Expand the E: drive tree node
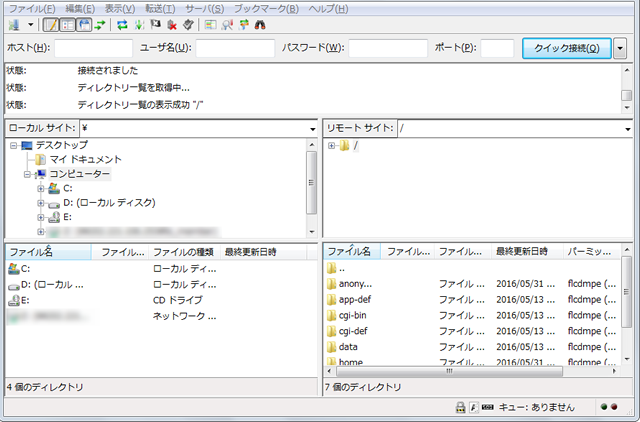This screenshot has width=640, height=422. (40, 218)
